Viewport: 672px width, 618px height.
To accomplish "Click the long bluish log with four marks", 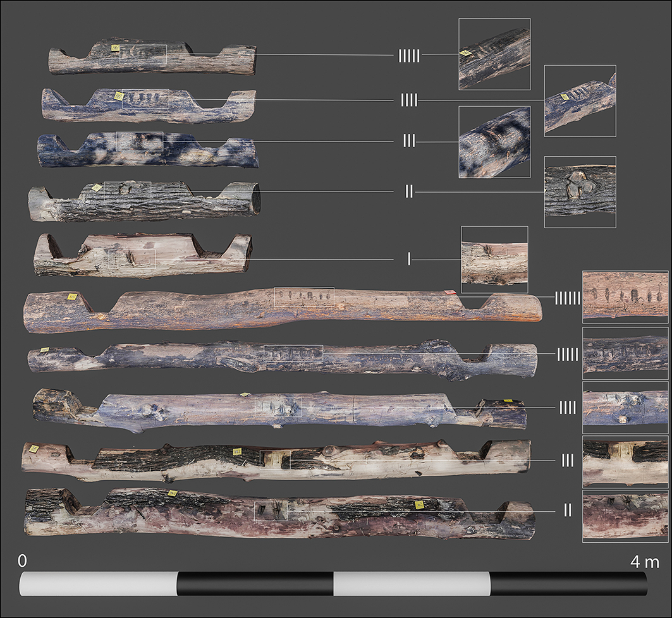I will tap(279, 410).
